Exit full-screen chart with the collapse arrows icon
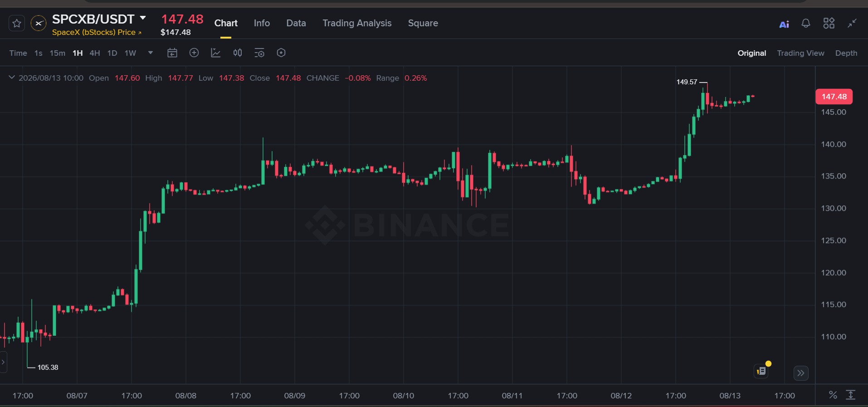868x407 pixels. click(852, 23)
